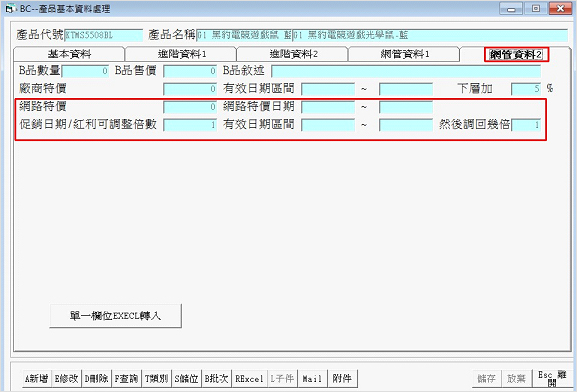Viewport: 577px width, 392px height.
Task: Click the 網路特價日期 end date field
Action: (x=406, y=107)
